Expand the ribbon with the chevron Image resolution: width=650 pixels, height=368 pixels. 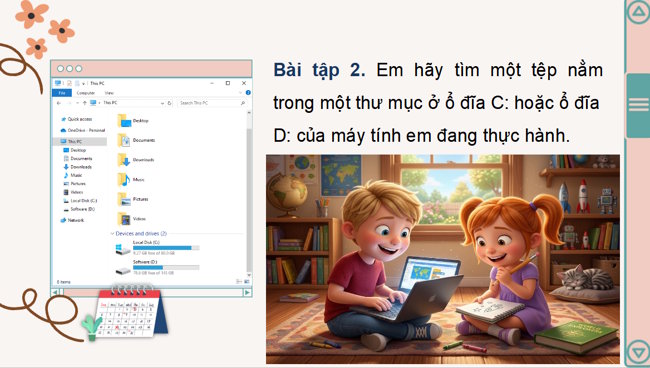(240, 93)
